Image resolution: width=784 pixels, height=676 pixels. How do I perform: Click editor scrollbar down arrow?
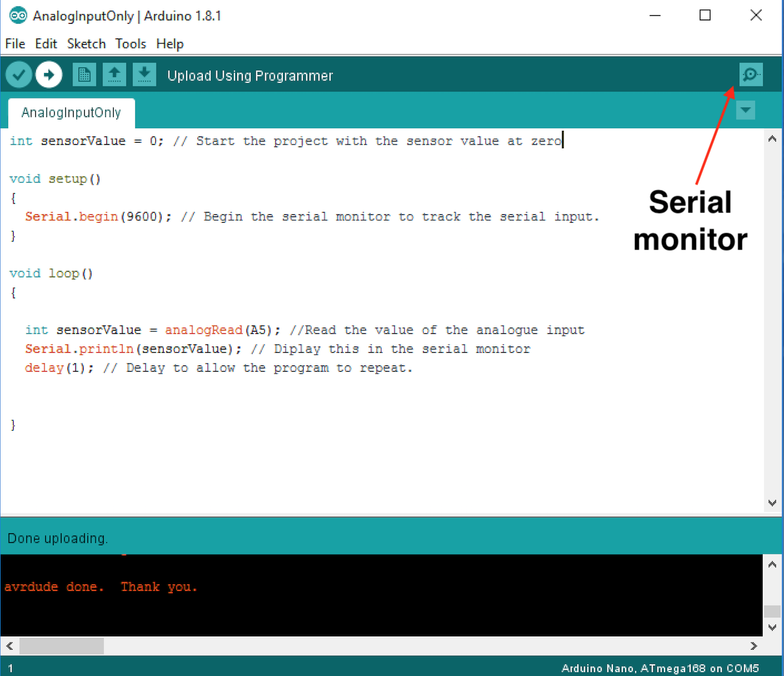click(x=772, y=503)
